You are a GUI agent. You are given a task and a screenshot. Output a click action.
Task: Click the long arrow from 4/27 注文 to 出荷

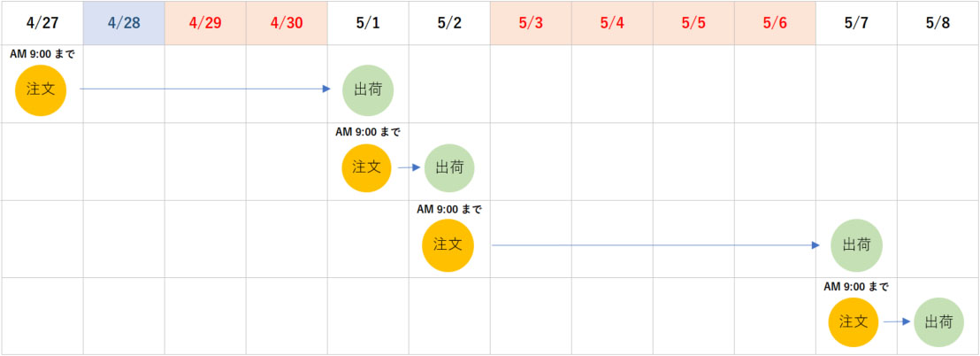pos(203,89)
